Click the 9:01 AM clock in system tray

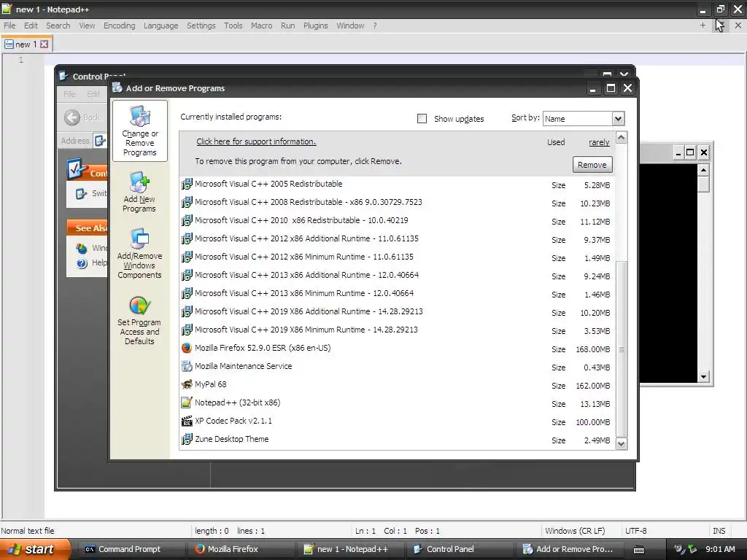(720, 550)
